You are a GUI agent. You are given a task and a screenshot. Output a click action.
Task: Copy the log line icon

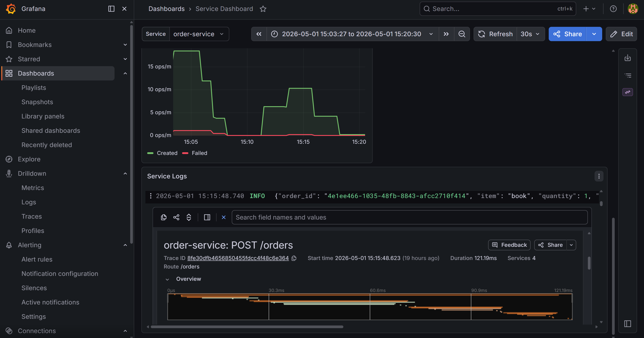point(164,217)
